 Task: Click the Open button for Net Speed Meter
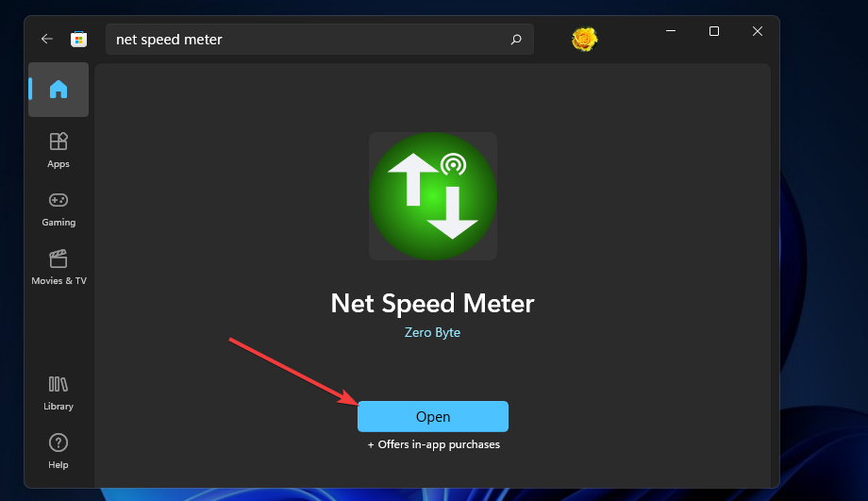pyautogui.click(x=433, y=416)
